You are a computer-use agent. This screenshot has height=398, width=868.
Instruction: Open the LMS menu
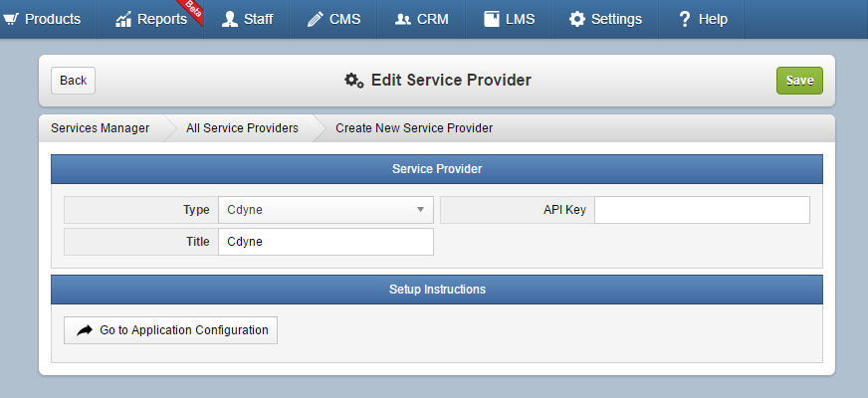pyautogui.click(x=509, y=19)
